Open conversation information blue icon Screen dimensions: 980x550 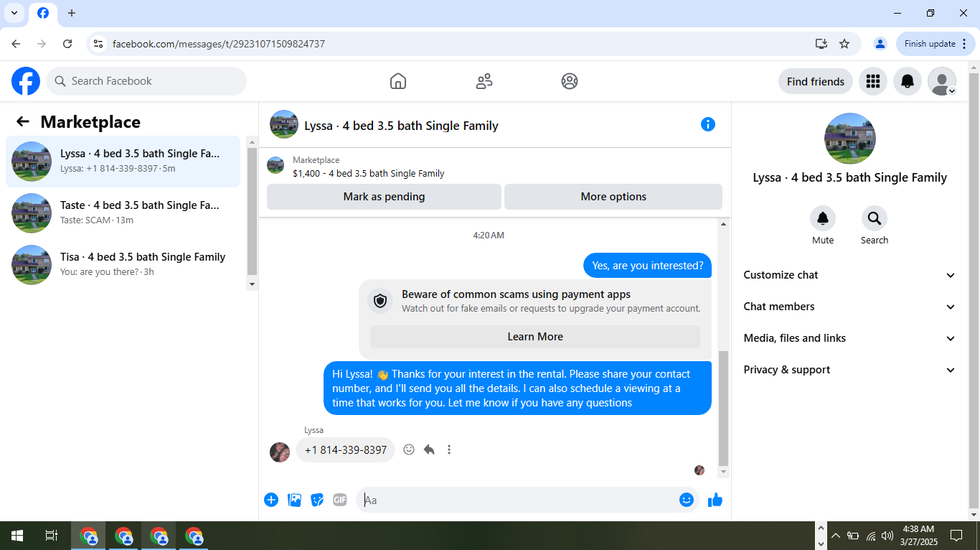pyautogui.click(x=708, y=124)
